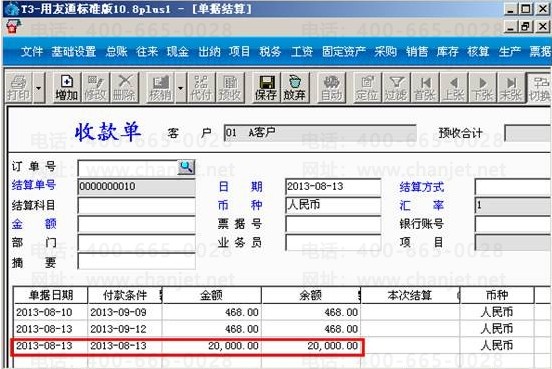Open the 生产 menu

pyautogui.click(x=509, y=52)
